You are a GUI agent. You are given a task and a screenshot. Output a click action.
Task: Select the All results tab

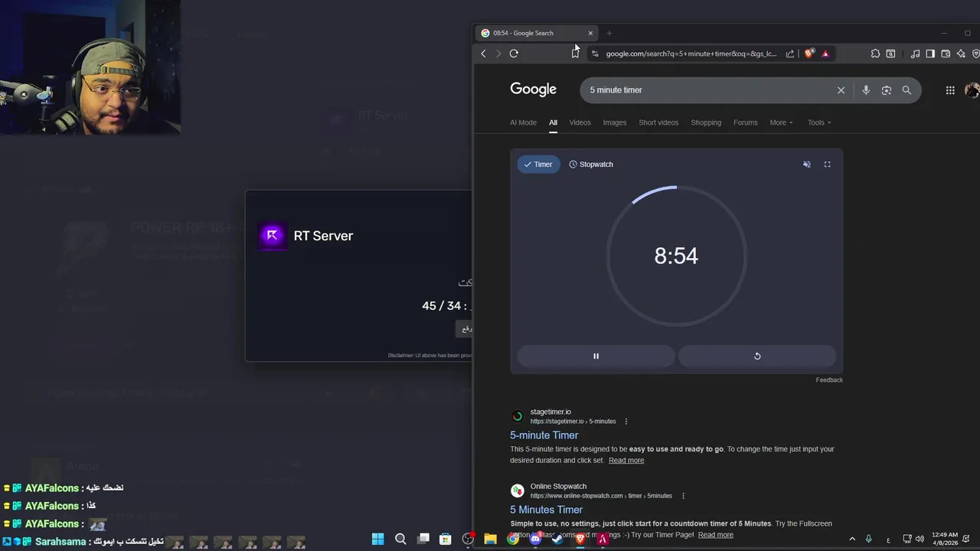(x=553, y=122)
